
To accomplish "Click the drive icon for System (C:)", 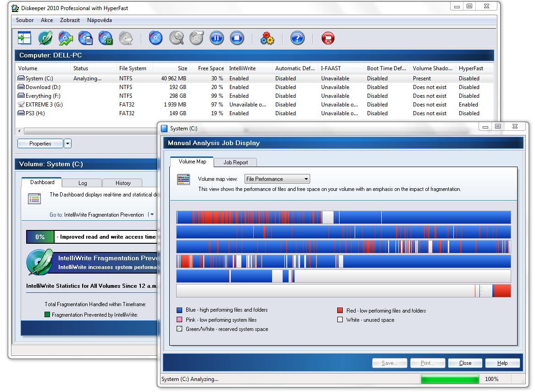I will pos(21,78).
